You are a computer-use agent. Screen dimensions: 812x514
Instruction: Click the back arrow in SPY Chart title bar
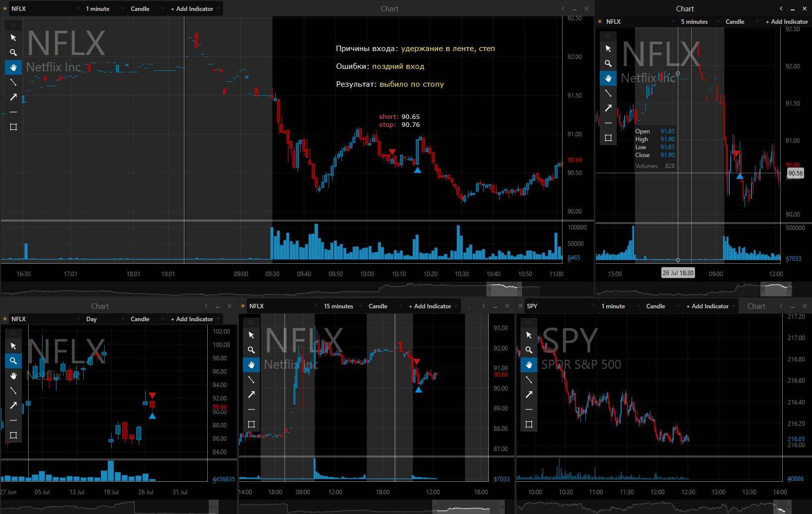(x=781, y=306)
